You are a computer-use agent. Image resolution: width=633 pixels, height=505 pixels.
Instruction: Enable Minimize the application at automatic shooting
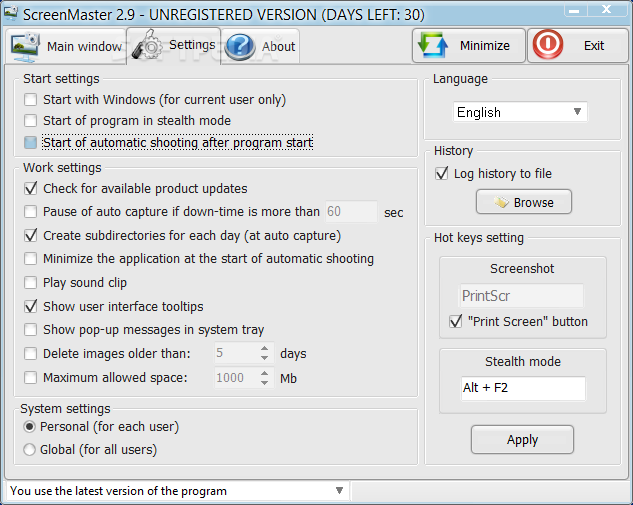[30, 258]
